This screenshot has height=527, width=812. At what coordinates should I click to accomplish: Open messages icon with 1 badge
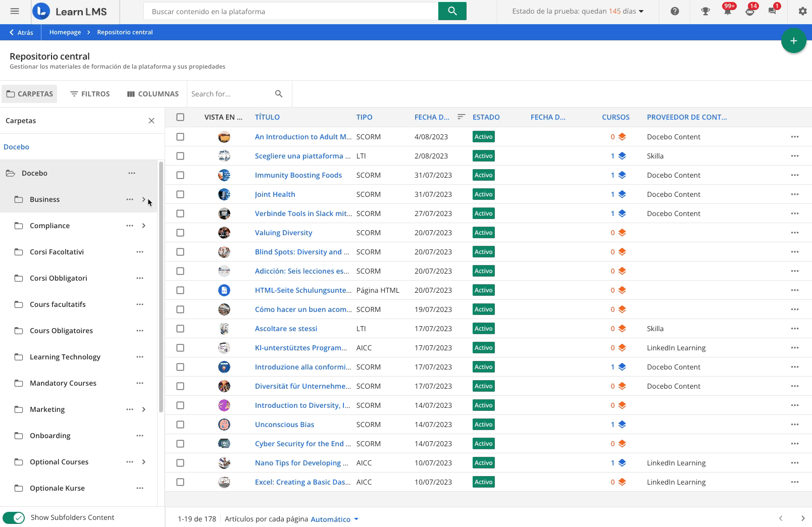pos(772,11)
